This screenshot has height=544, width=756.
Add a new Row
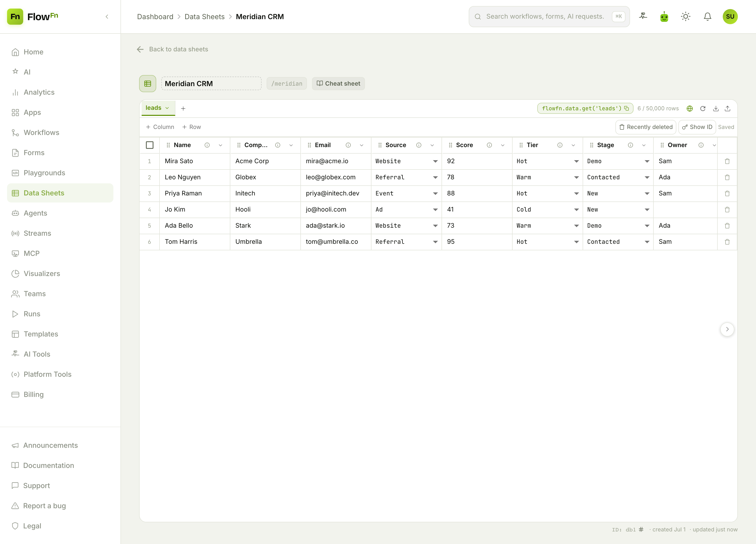click(x=191, y=127)
